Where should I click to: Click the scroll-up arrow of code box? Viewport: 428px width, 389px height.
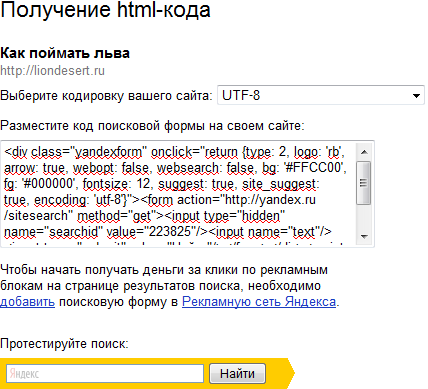point(364,152)
